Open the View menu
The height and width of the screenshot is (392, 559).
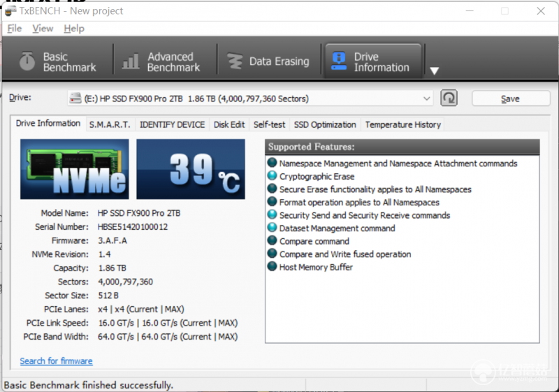point(43,29)
